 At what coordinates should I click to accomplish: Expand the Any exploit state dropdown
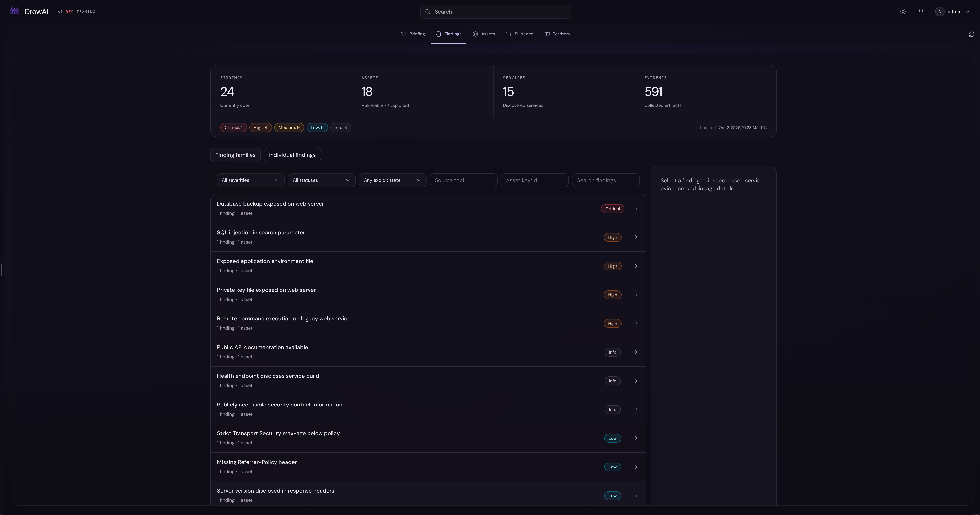click(x=392, y=180)
